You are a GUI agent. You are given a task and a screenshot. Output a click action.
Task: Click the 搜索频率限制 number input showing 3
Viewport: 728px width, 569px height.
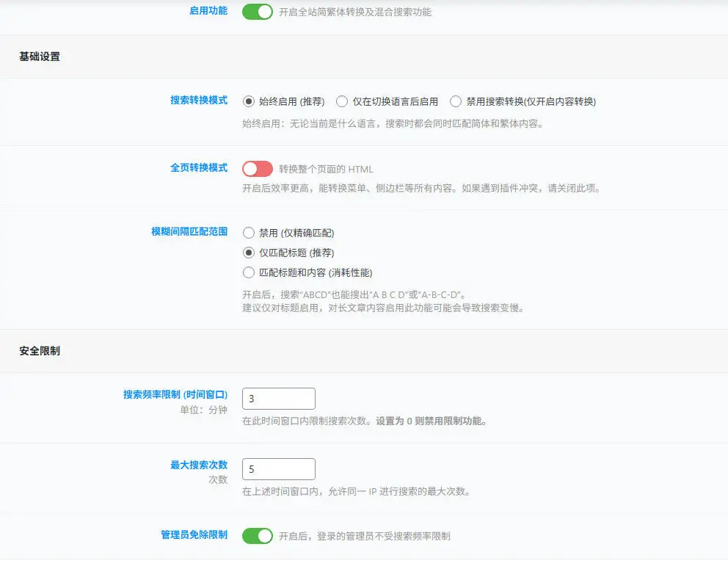[278, 399]
